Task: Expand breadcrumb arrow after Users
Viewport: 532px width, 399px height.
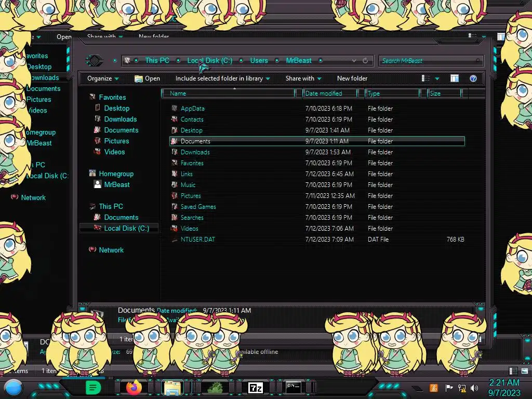Action: click(277, 60)
